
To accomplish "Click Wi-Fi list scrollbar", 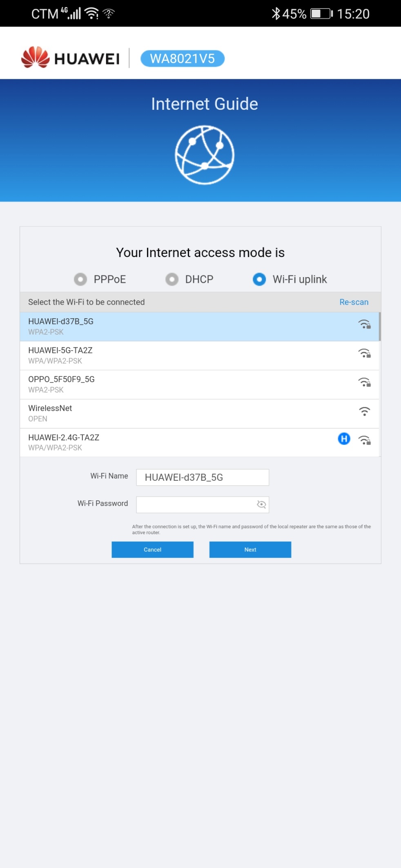I will 380,326.
